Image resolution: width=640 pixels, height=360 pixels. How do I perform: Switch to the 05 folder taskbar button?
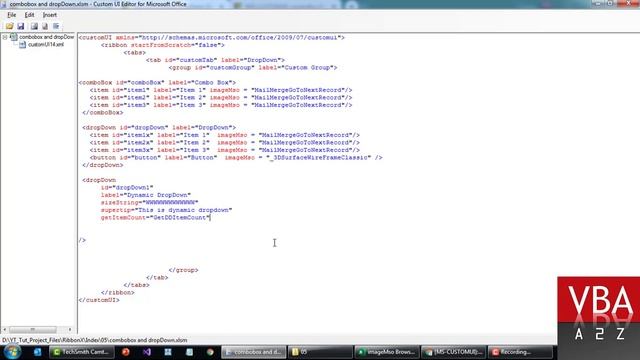click(x=320, y=352)
